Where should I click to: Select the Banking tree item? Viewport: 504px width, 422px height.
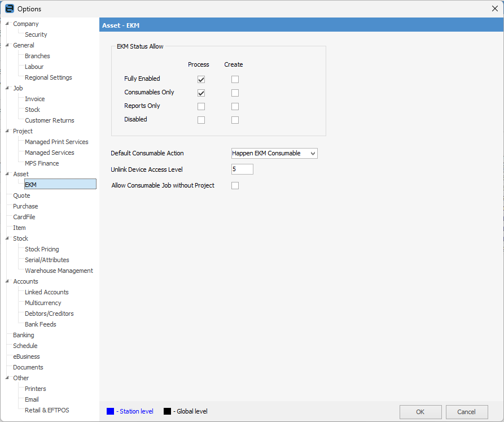24,335
